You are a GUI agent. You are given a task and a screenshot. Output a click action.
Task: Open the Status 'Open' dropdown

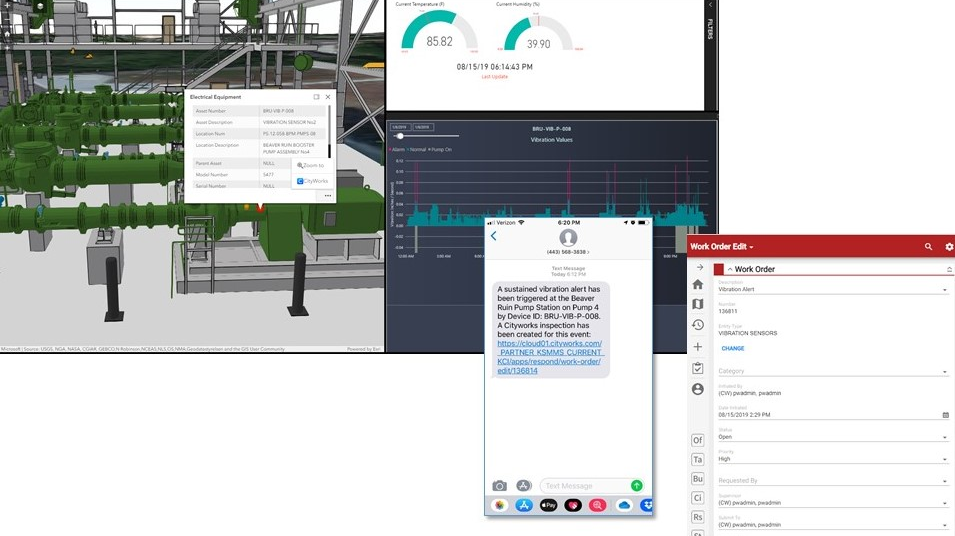[x=833, y=437]
